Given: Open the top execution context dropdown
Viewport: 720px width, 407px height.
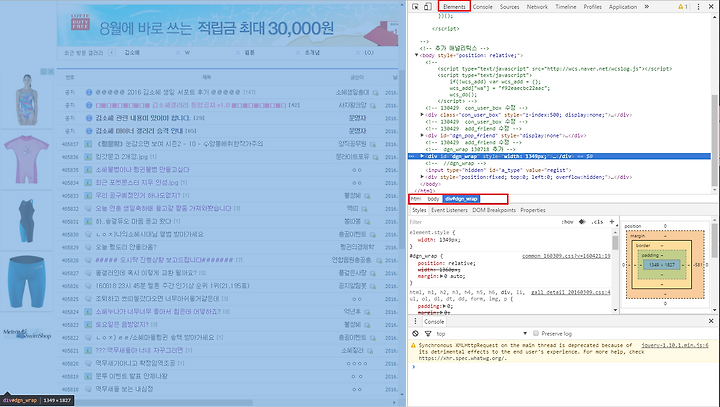Looking at the screenshot, I should [x=481, y=334].
